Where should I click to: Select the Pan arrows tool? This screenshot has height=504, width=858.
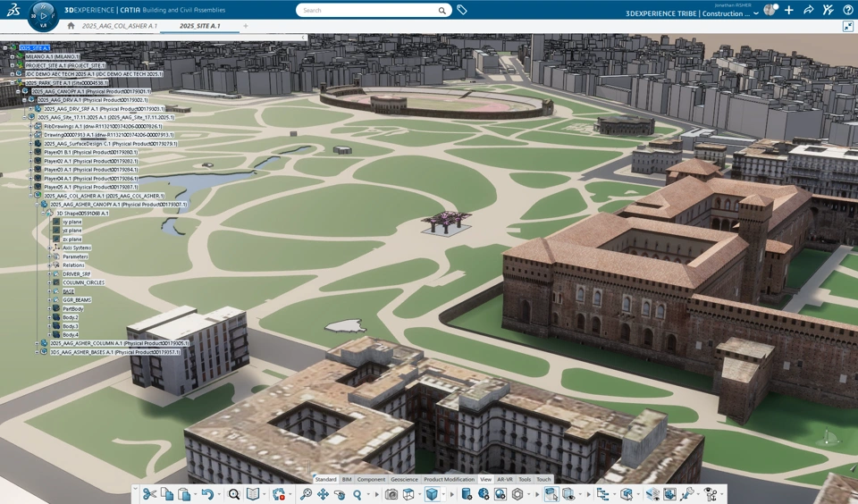click(323, 494)
